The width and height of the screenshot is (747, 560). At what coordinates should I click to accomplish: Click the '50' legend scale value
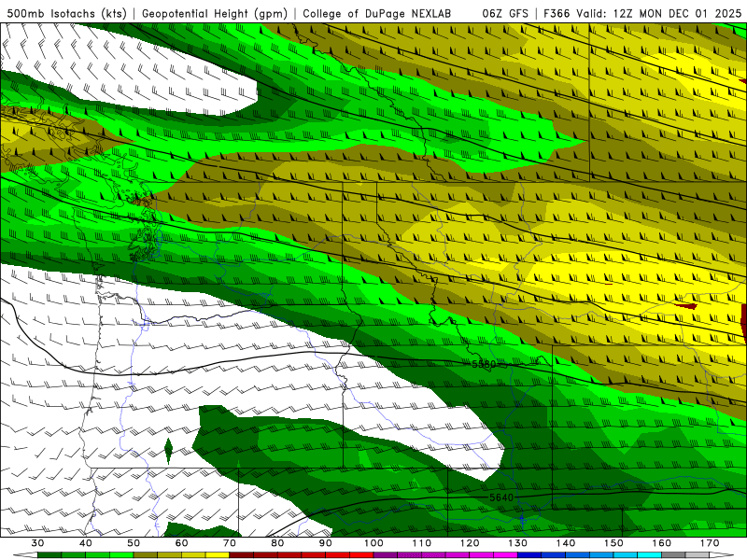(x=134, y=543)
